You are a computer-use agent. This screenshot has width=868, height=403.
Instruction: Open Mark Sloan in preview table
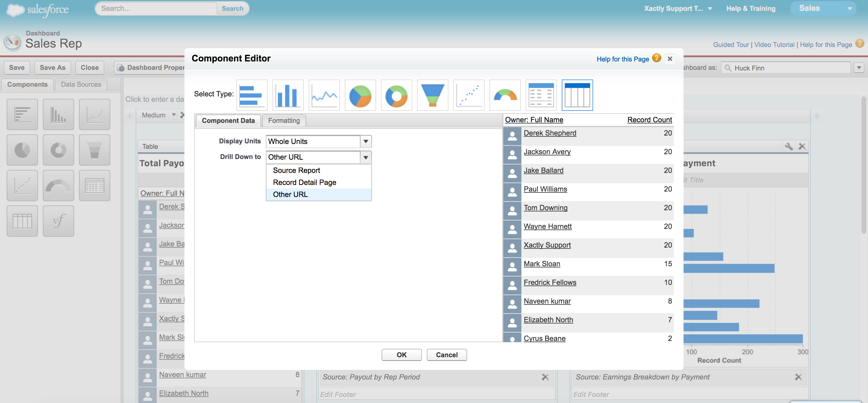(542, 264)
